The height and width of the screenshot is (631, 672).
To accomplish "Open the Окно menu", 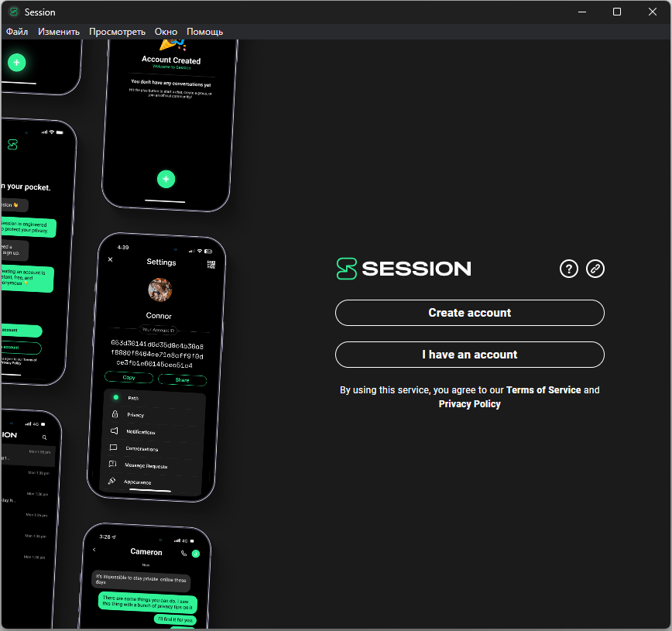I will click(166, 32).
